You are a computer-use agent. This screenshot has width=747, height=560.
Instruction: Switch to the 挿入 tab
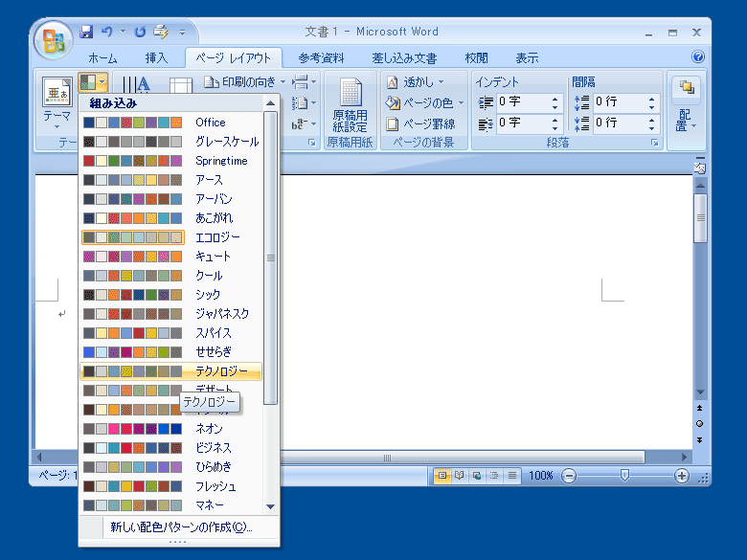coord(156,58)
